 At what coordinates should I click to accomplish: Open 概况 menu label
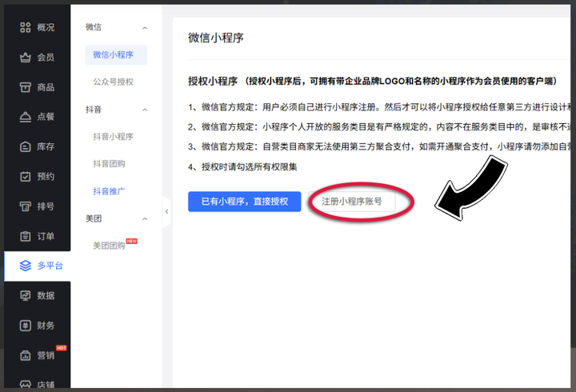[46, 27]
